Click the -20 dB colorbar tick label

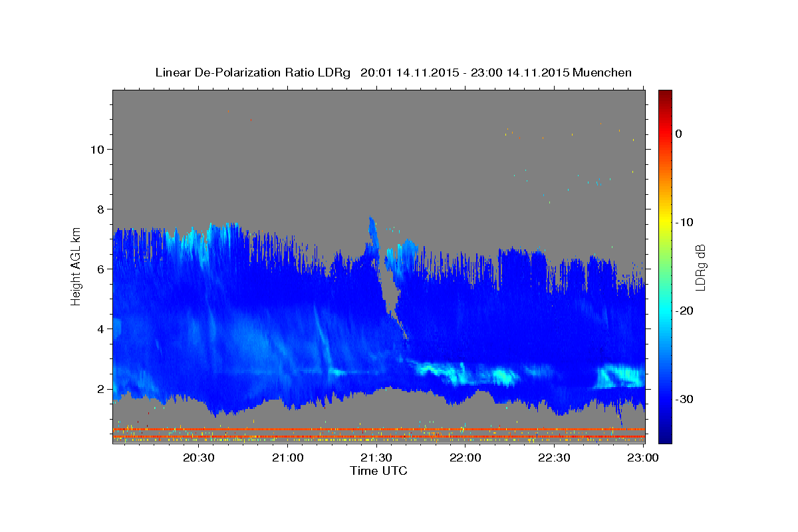[684, 311]
